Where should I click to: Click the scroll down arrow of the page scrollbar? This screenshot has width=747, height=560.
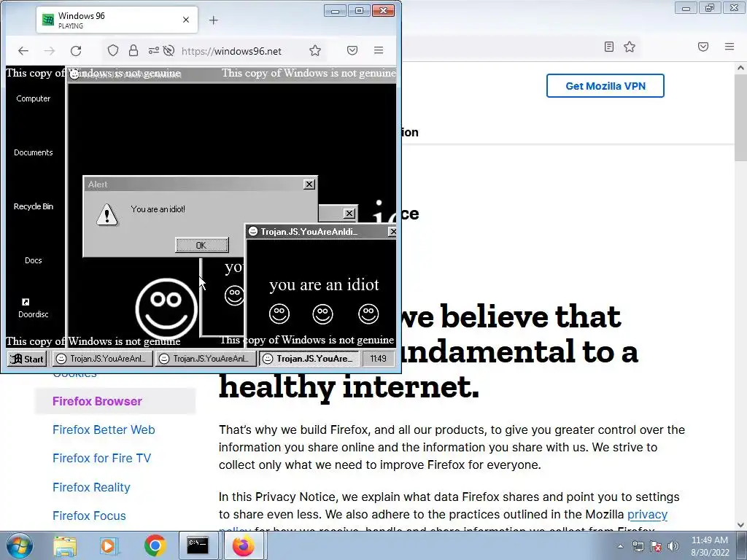740,525
